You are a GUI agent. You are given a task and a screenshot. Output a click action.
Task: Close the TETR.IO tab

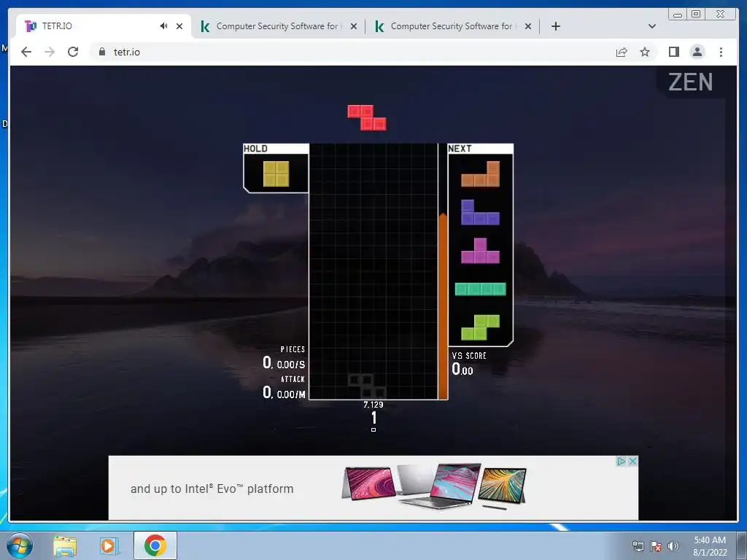[x=179, y=26]
